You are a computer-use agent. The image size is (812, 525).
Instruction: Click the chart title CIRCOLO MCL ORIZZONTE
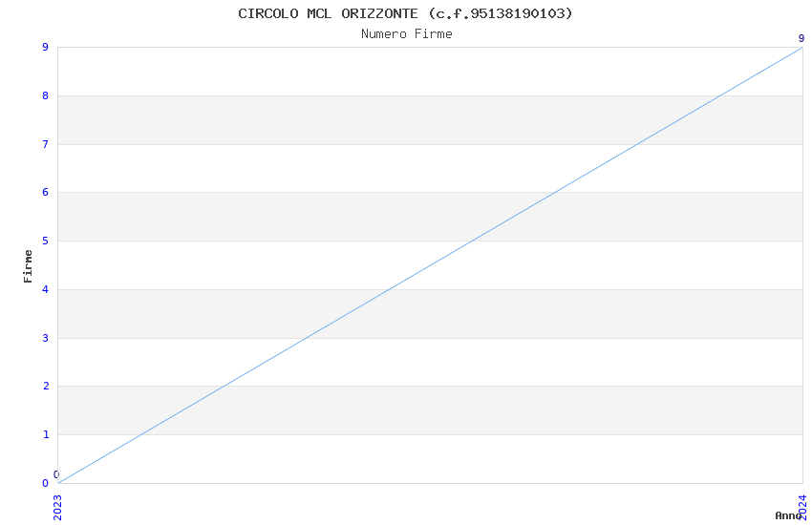point(406,13)
